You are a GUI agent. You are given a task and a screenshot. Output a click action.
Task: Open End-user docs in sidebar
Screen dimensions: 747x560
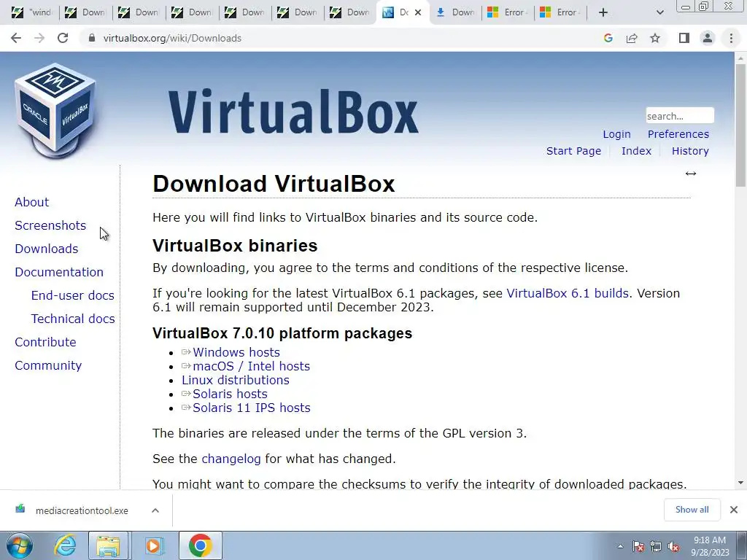72,295
